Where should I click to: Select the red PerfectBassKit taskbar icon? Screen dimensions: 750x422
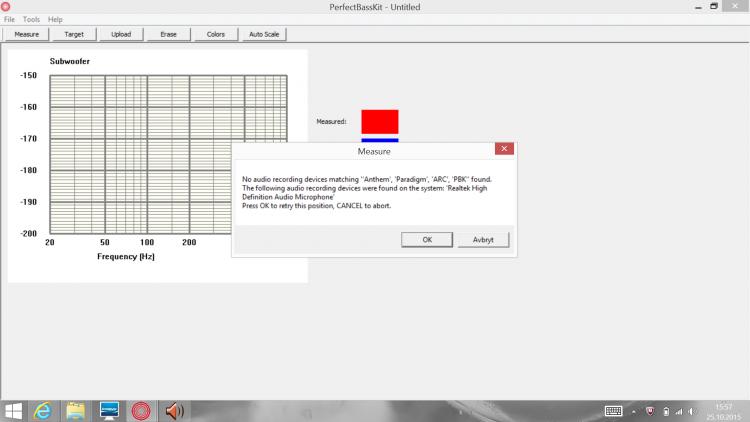click(x=141, y=411)
